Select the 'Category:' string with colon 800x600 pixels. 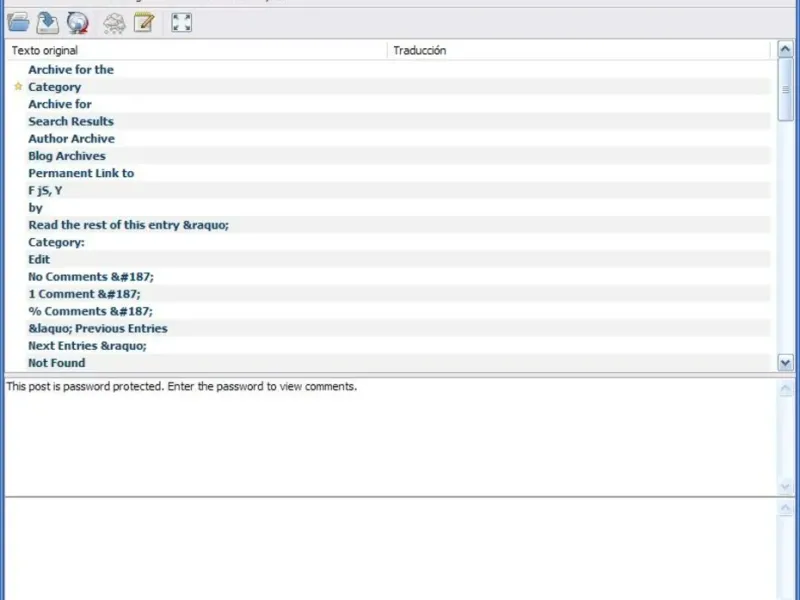[388, 242]
